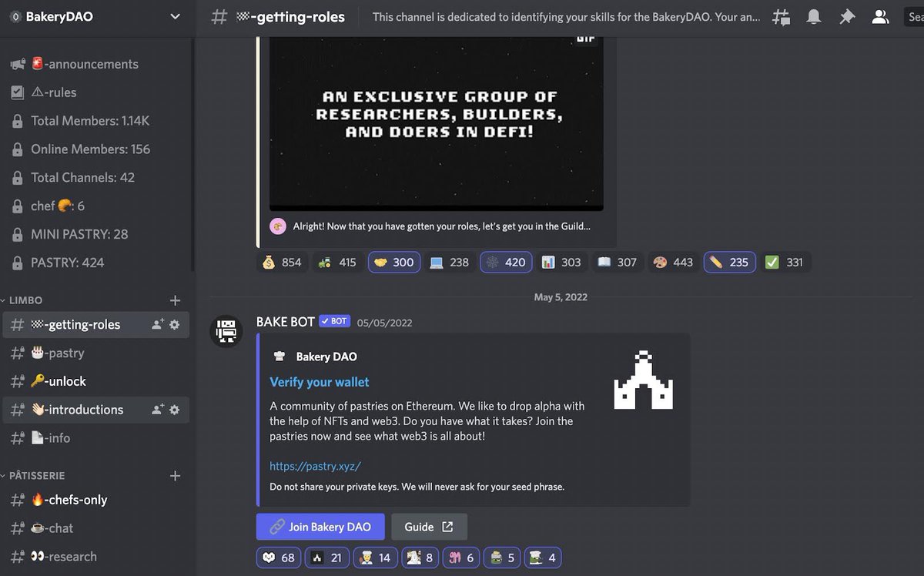
Task: Toggle cook emoji reaction with 14
Action: pyautogui.click(x=375, y=558)
